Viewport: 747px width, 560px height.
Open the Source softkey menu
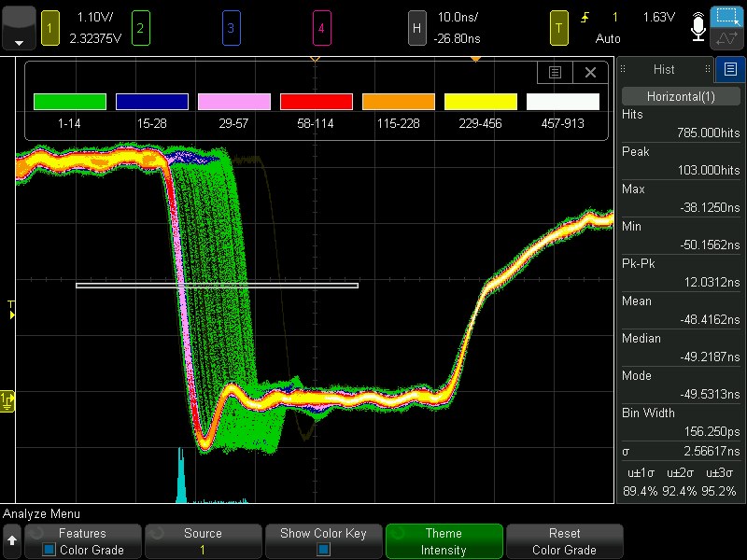[x=203, y=541]
